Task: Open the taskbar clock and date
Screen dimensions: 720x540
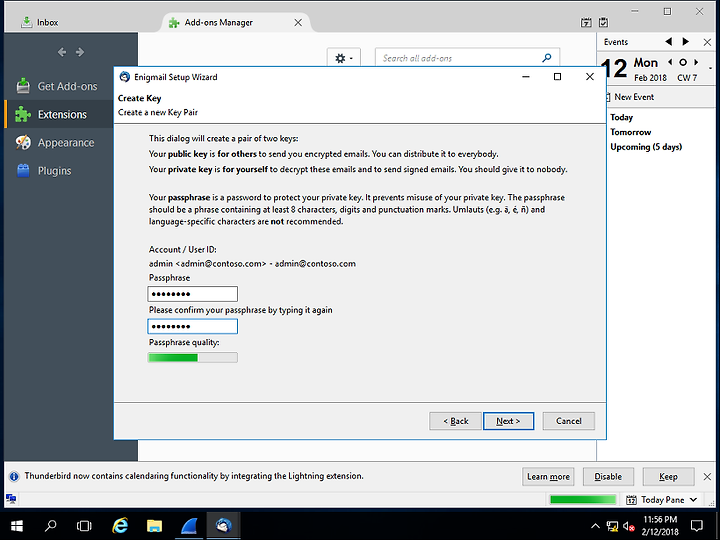Action: [660, 526]
